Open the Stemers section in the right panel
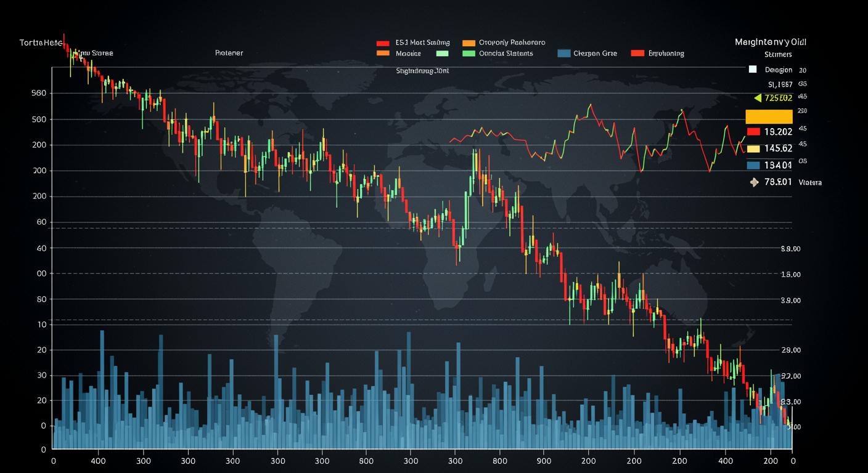Image resolution: width=868 pixels, height=473 pixels. coord(778,55)
